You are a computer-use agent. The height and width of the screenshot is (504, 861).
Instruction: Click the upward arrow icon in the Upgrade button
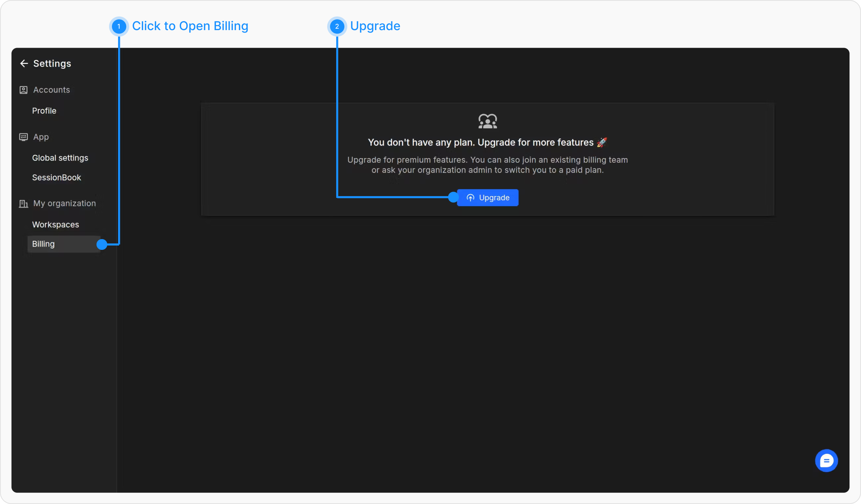coord(470,198)
